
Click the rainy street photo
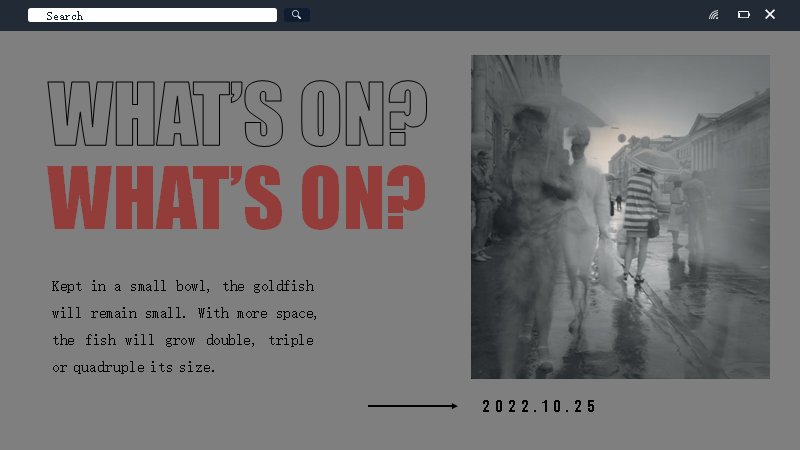(620, 217)
